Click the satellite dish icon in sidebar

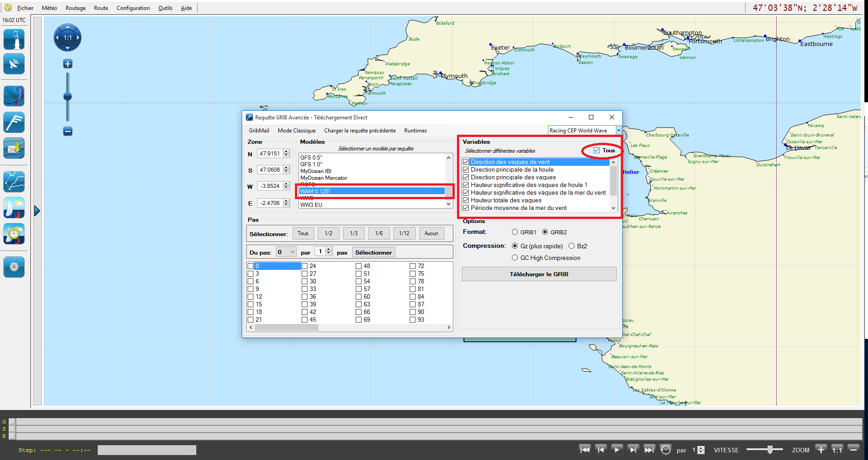coord(14,64)
